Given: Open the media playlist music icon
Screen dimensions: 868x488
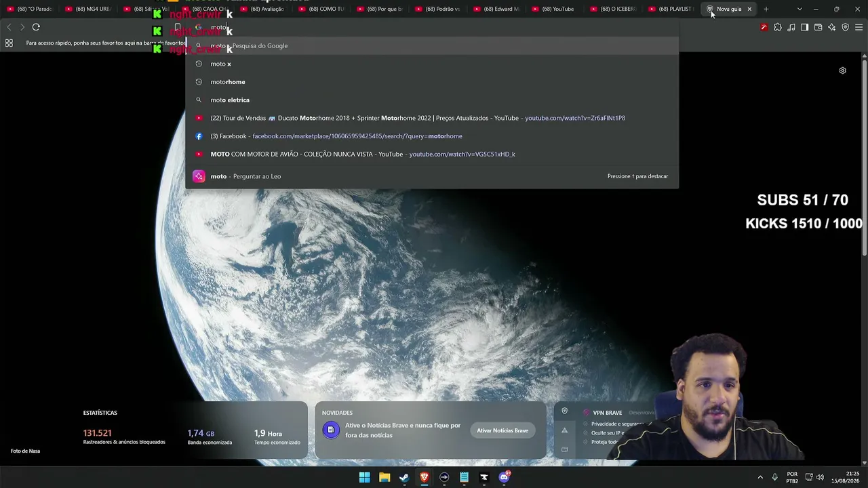Looking at the screenshot, I should (x=791, y=27).
